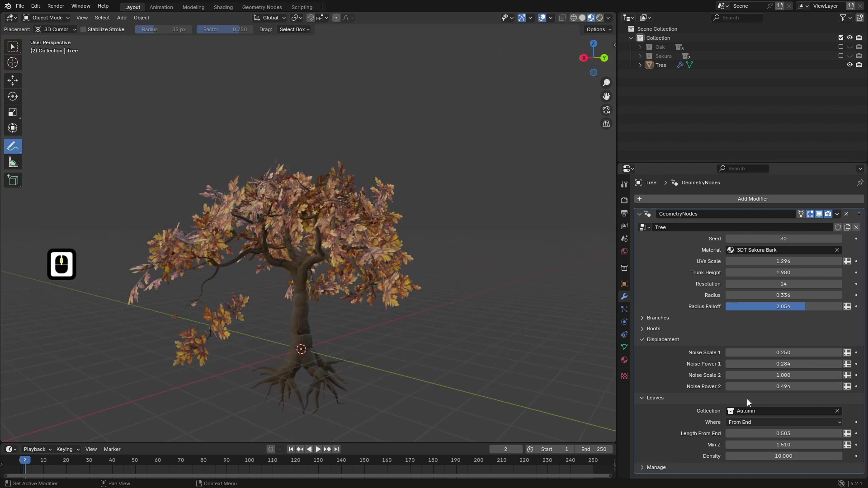This screenshot has width=868, height=488.
Task: Expand the Sakura collection in the outliner
Action: pyautogui.click(x=640, y=56)
